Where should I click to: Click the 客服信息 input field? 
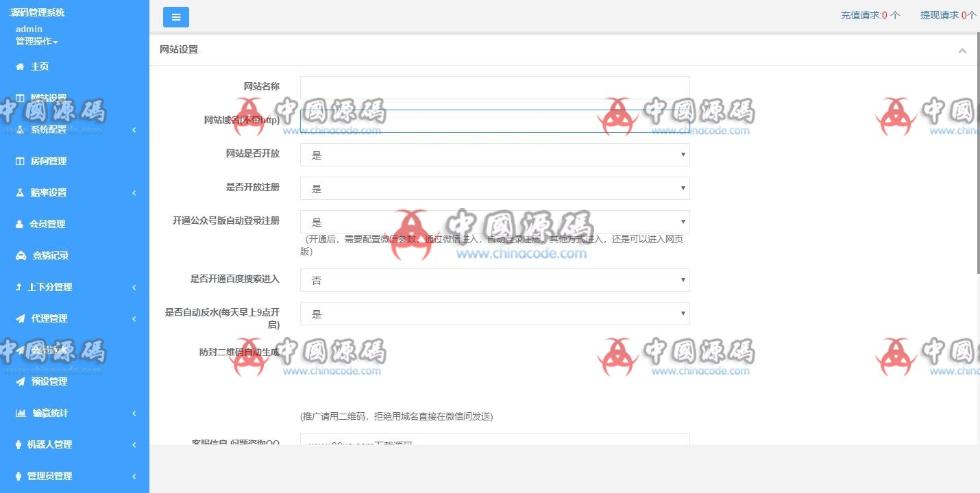pos(495,439)
